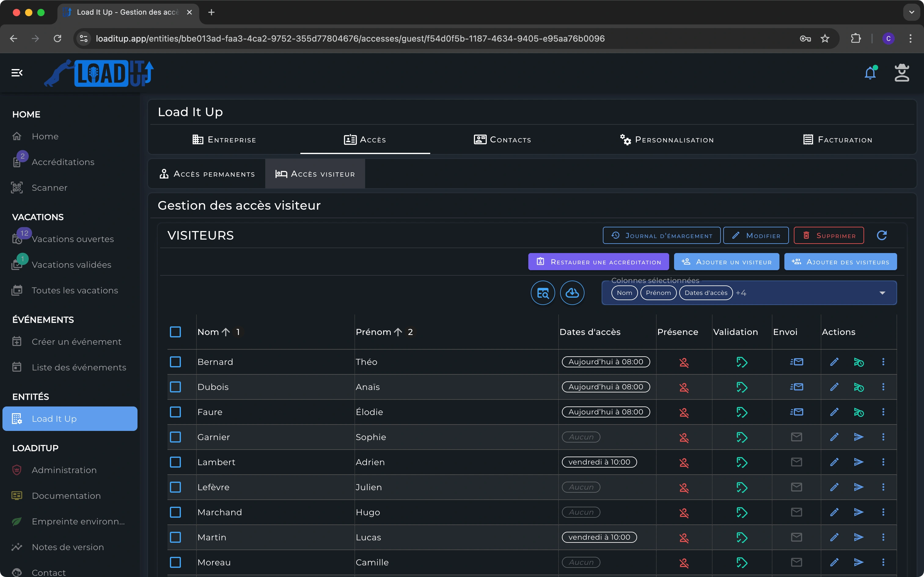The image size is (924, 577).
Task: Click the cloud download export icon
Action: 572,293
